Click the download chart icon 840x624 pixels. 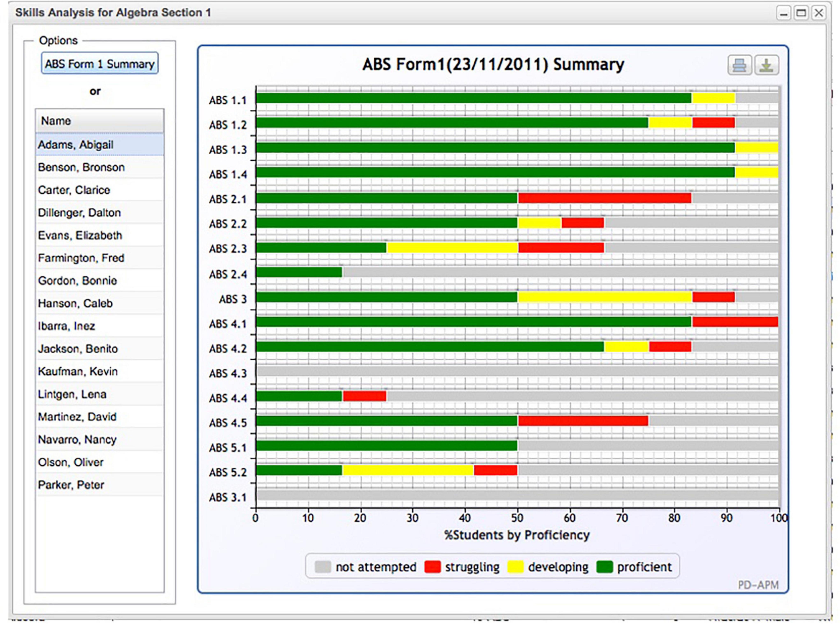point(766,65)
